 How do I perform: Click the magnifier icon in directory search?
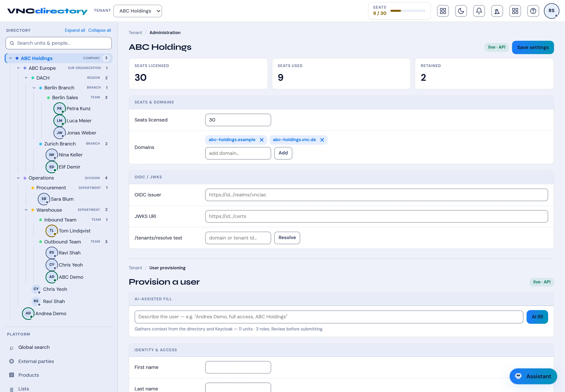point(12,43)
